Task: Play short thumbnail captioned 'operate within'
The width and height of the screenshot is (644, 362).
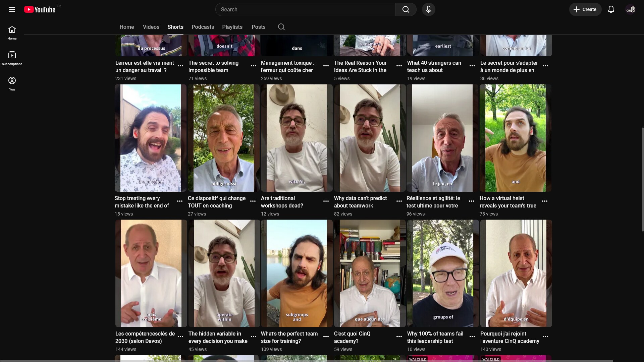Action: (x=224, y=273)
